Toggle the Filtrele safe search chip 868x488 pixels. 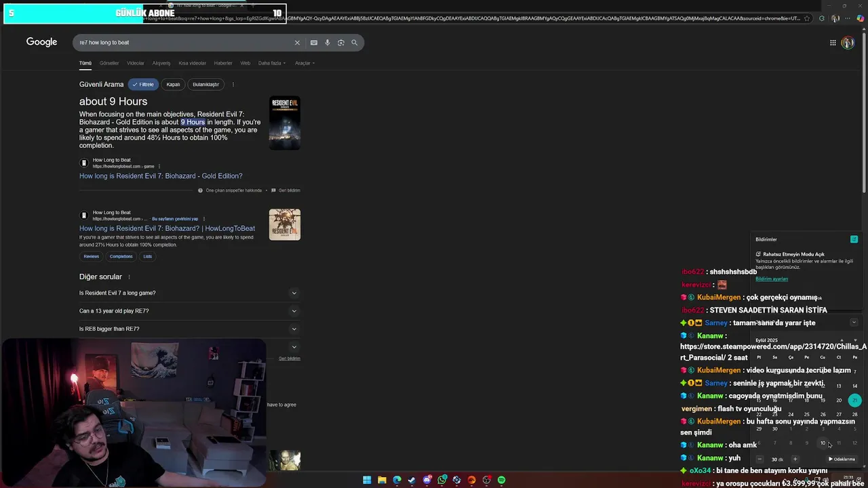143,85
